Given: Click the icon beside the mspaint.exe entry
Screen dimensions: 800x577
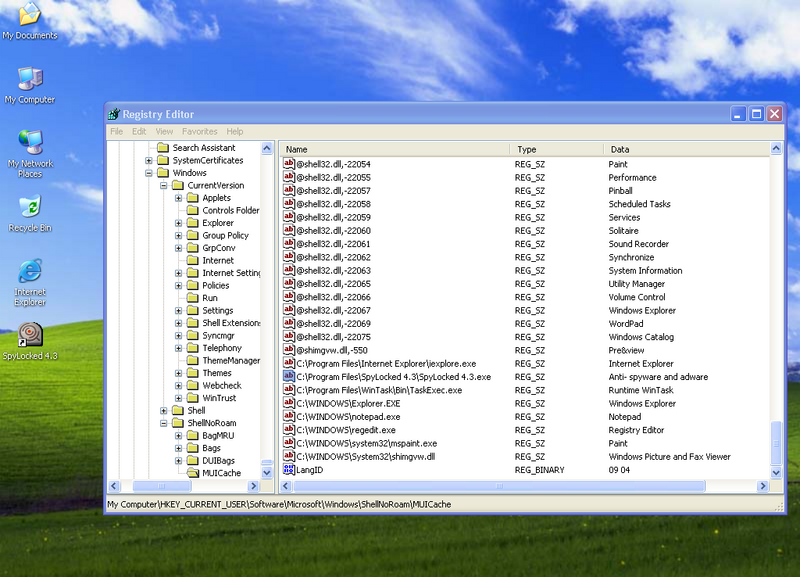Looking at the screenshot, I should [x=289, y=443].
